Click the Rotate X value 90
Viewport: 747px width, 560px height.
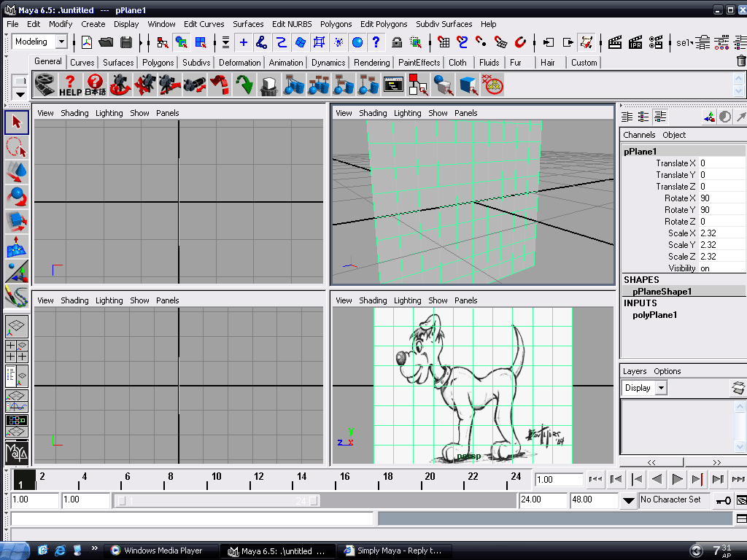pyautogui.click(x=721, y=198)
